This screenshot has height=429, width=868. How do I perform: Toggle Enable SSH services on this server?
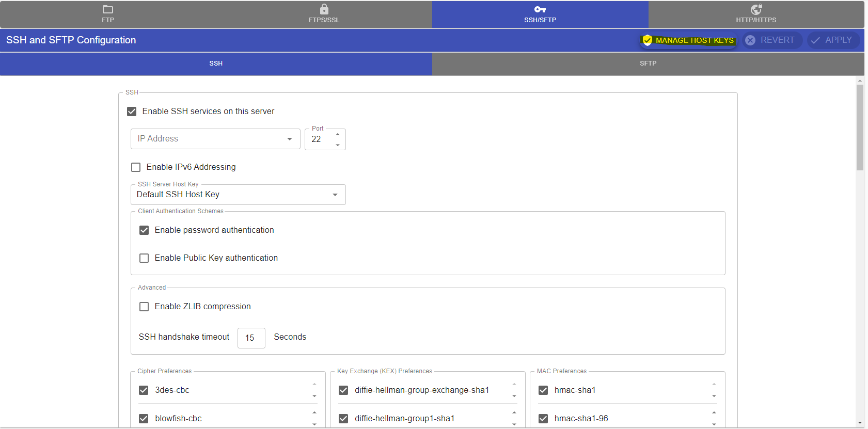pyautogui.click(x=132, y=112)
